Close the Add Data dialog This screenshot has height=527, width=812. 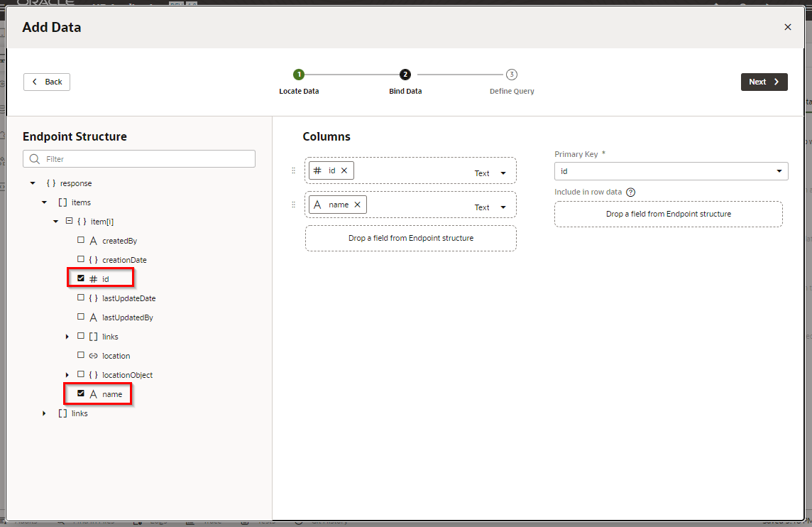pos(787,27)
